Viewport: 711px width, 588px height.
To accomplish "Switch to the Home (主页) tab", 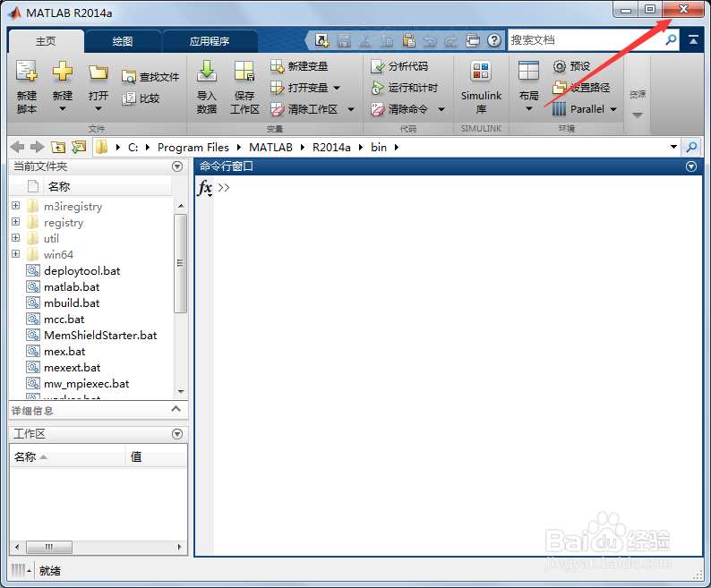I will (x=46, y=41).
